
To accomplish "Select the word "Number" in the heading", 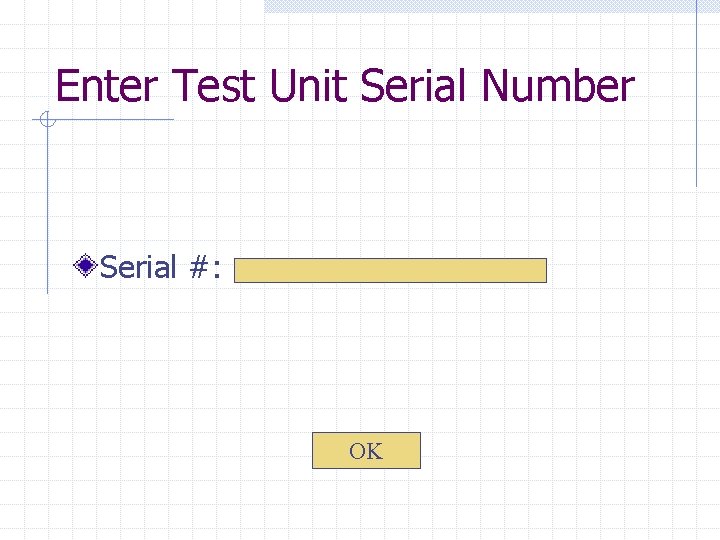I will click(x=557, y=87).
